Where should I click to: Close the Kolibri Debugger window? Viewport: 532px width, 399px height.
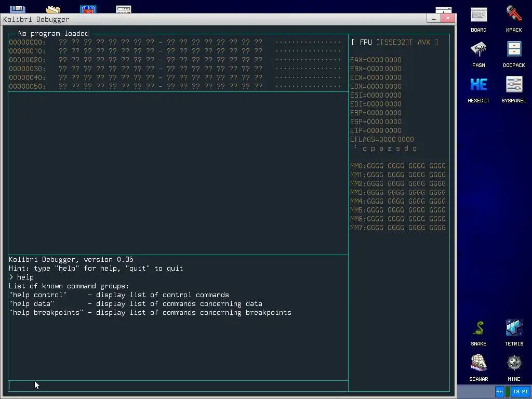(447, 19)
